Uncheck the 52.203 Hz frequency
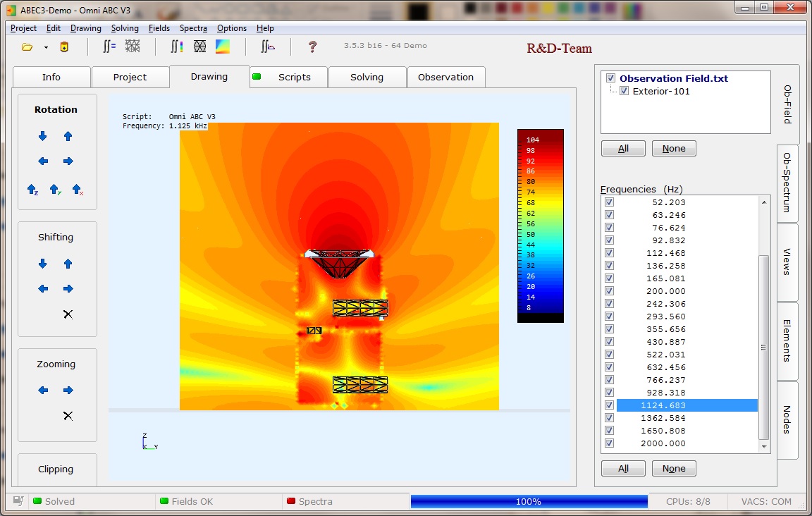Image resolution: width=812 pixels, height=516 pixels. click(x=609, y=202)
